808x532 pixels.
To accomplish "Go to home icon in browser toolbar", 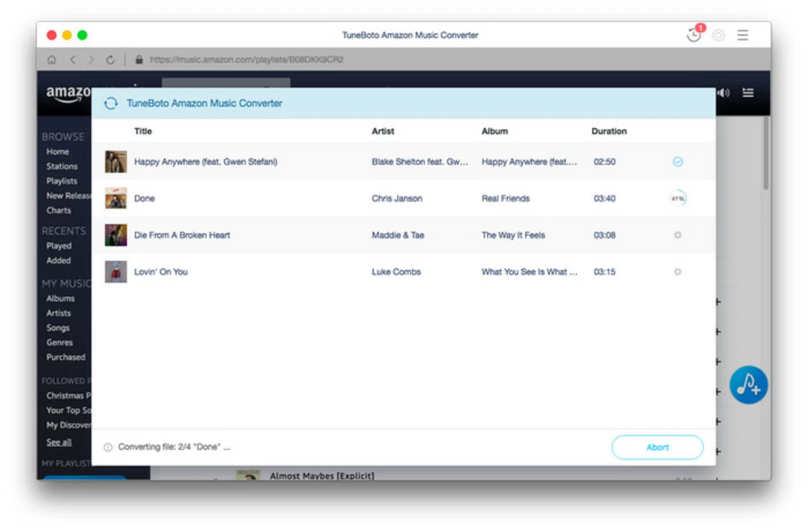I will [51, 60].
